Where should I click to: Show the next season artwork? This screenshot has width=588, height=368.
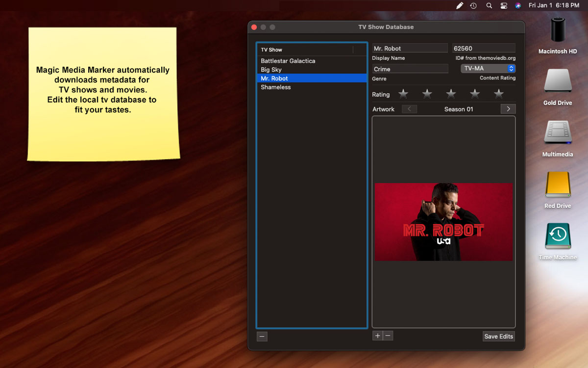pyautogui.click(x=508, y=109)
